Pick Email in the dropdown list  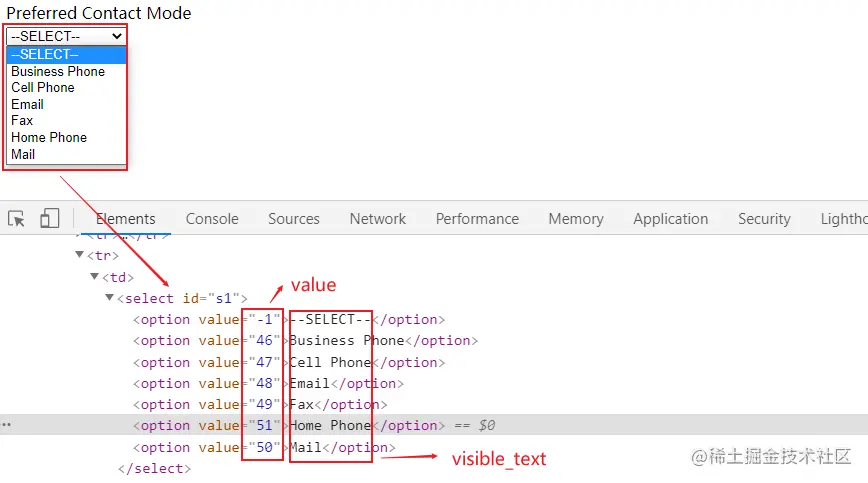tap(28, 104)
